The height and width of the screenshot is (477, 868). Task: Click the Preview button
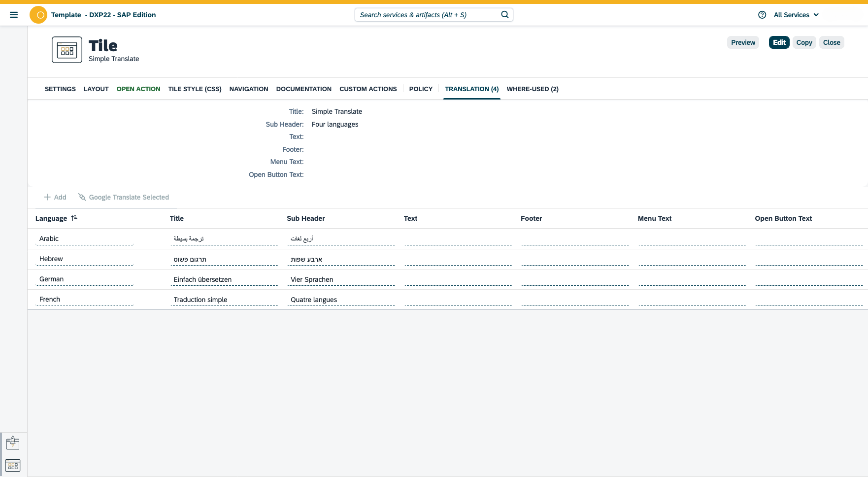pyautogui.click(x=743, y=42)
